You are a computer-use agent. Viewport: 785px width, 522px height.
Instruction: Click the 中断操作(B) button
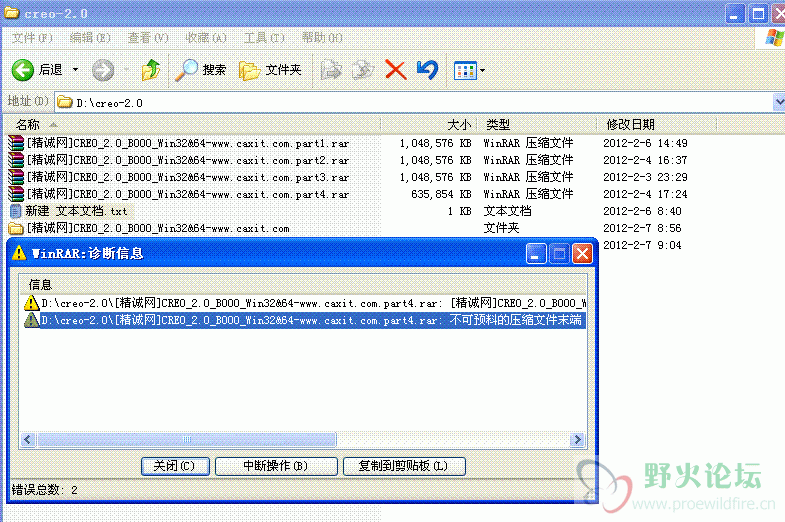(276, 466)
